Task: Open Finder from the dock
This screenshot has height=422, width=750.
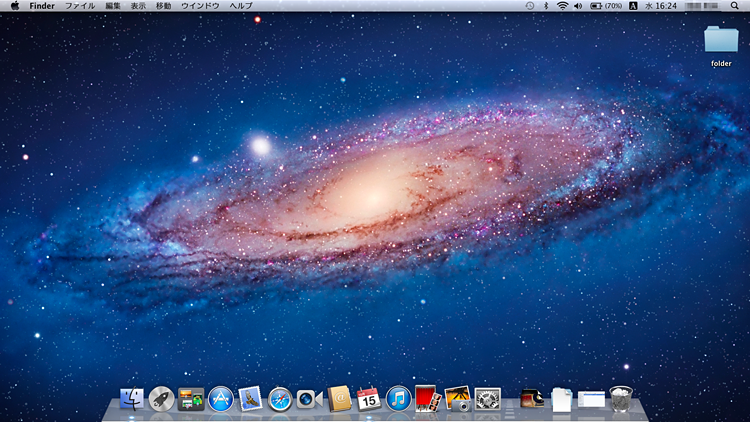Action: pyautogui.click(x=132, y=399)
